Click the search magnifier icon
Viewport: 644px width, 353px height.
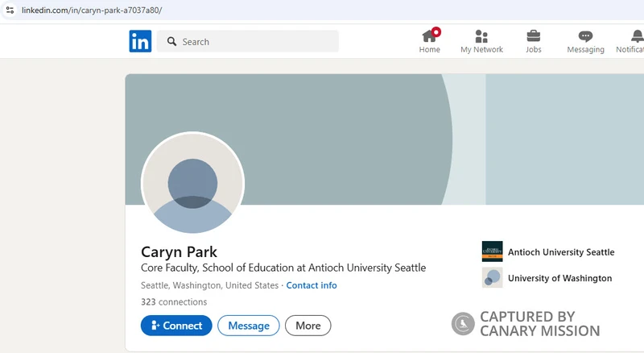(x=171, y=42)
